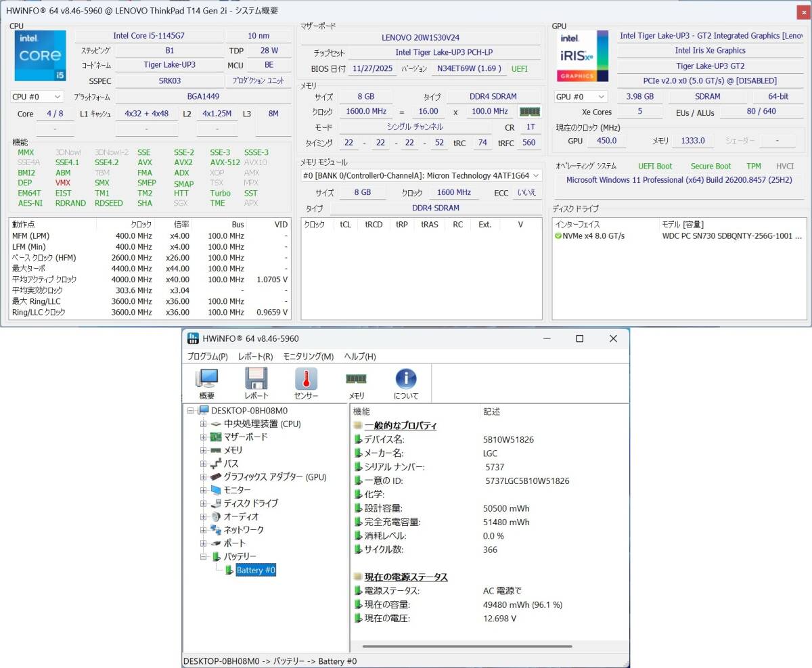Select メモリ in the tree
This screenshot has width=812, height=668.
tap(233, 450)
